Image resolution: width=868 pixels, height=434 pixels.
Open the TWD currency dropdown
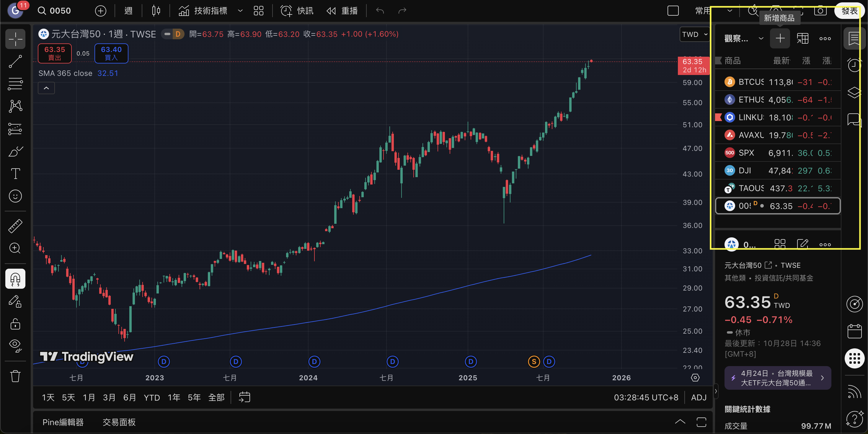pos(694,34)
